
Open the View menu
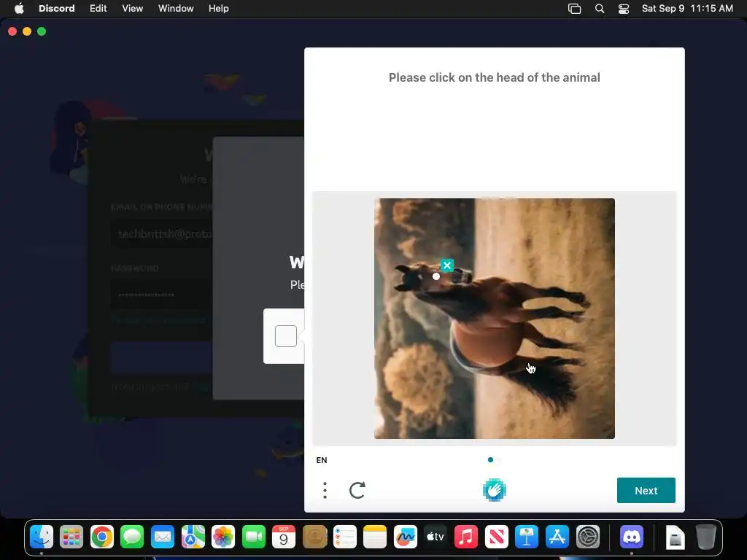coord(133,9)
